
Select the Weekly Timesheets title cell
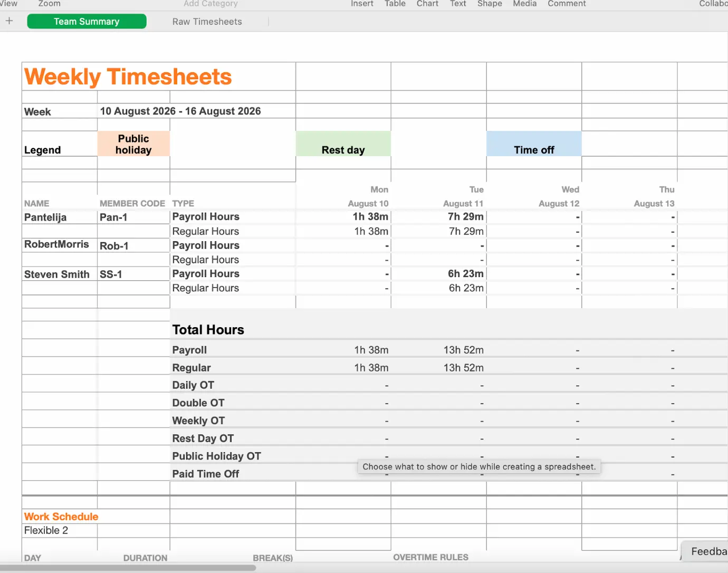tap(159, 77)
